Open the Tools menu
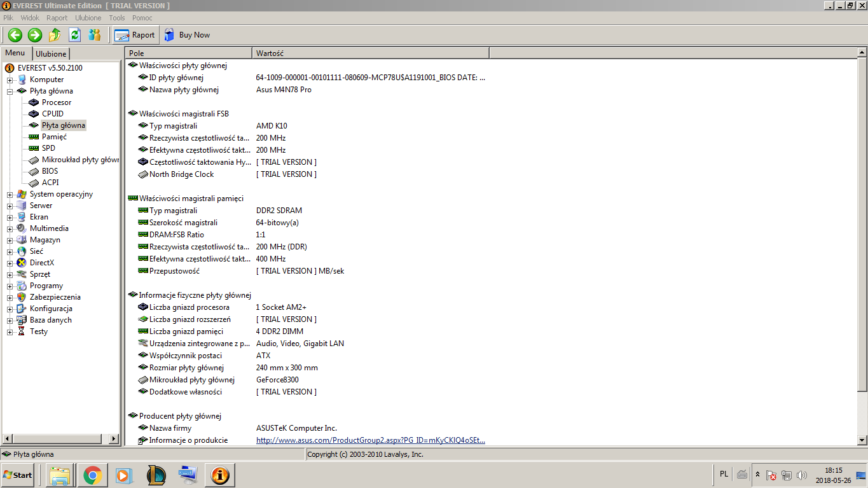The width and height of the screenshot is (868, 488). (117, 18)
